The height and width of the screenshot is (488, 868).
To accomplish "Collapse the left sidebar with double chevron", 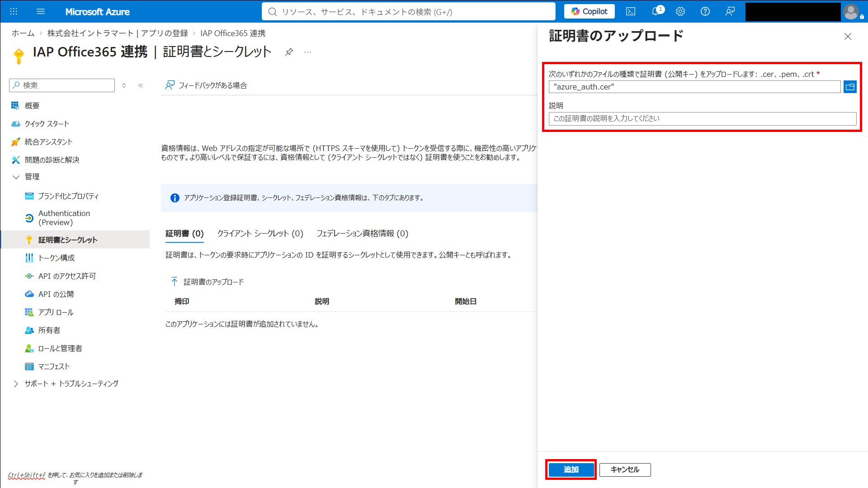I will [x=141, y=85].
